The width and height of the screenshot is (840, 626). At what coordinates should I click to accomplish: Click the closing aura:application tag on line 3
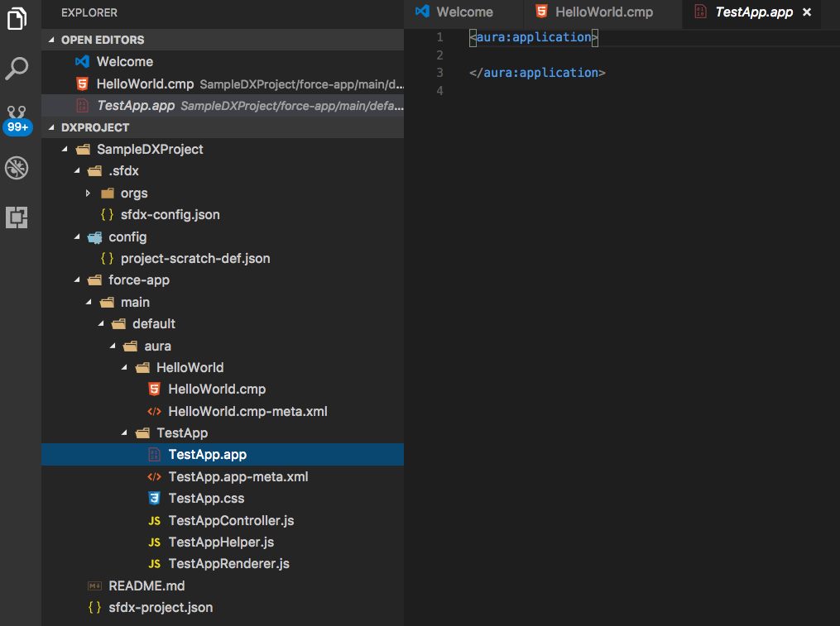pyautogui.click(x=537, y=73)
